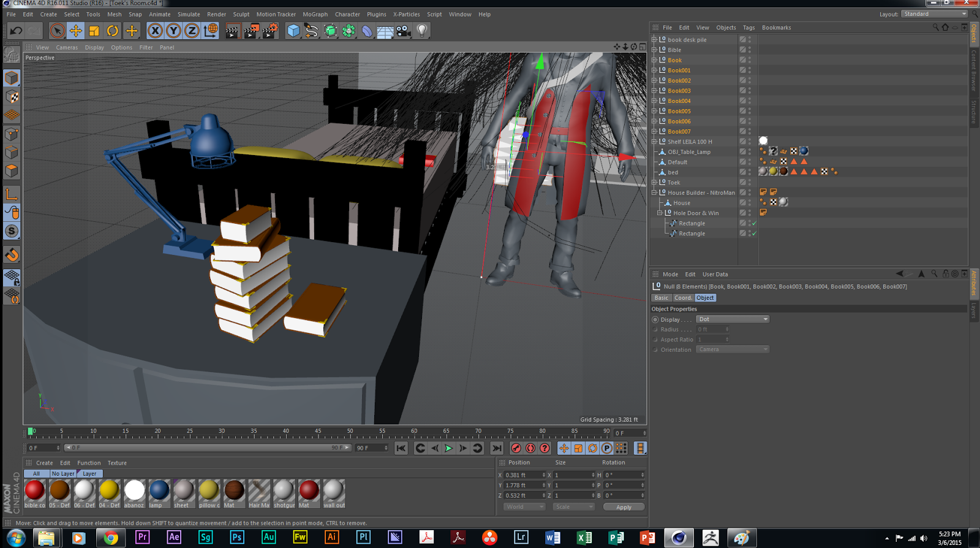The height and width of the screenshot is (548, 980).
Task: Toggle the Y-axis lock
Action: pos(173,31)
